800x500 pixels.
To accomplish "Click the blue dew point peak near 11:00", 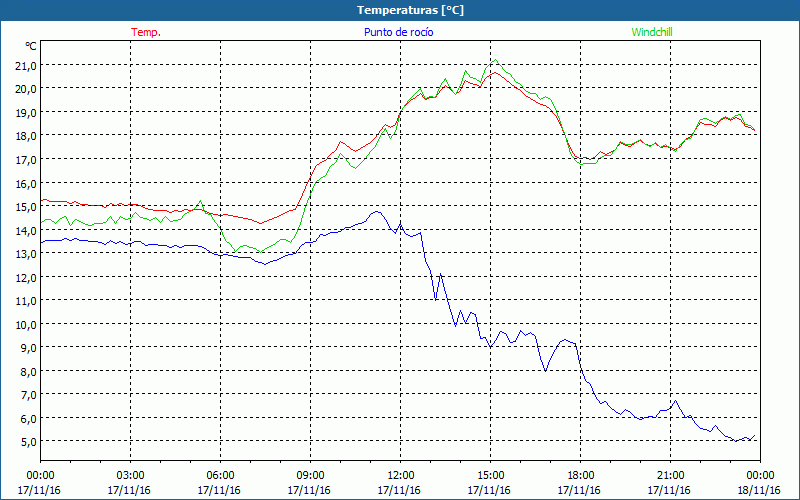I will pos(377,211).
